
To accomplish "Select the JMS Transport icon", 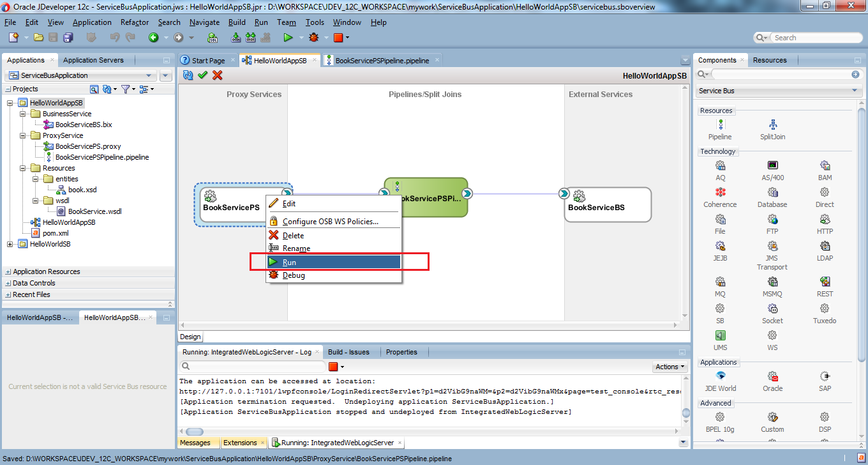I will point(773,246).
